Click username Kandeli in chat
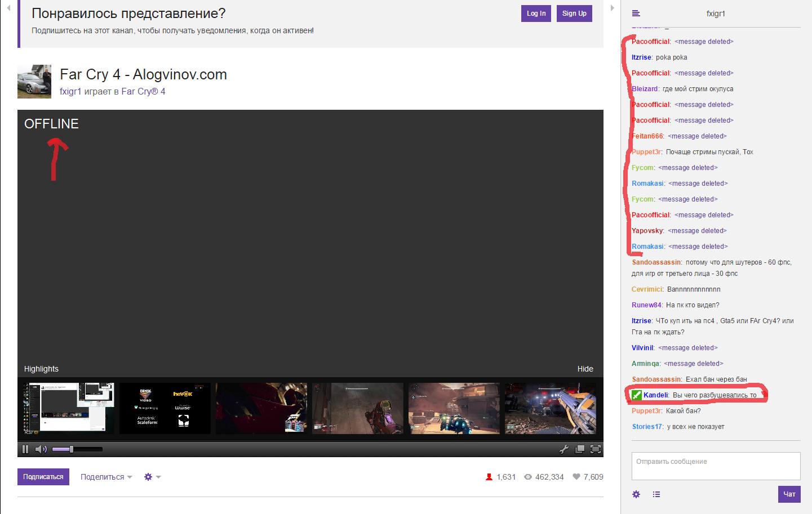The height and width of the screenshot is (514, 812). 655,395
